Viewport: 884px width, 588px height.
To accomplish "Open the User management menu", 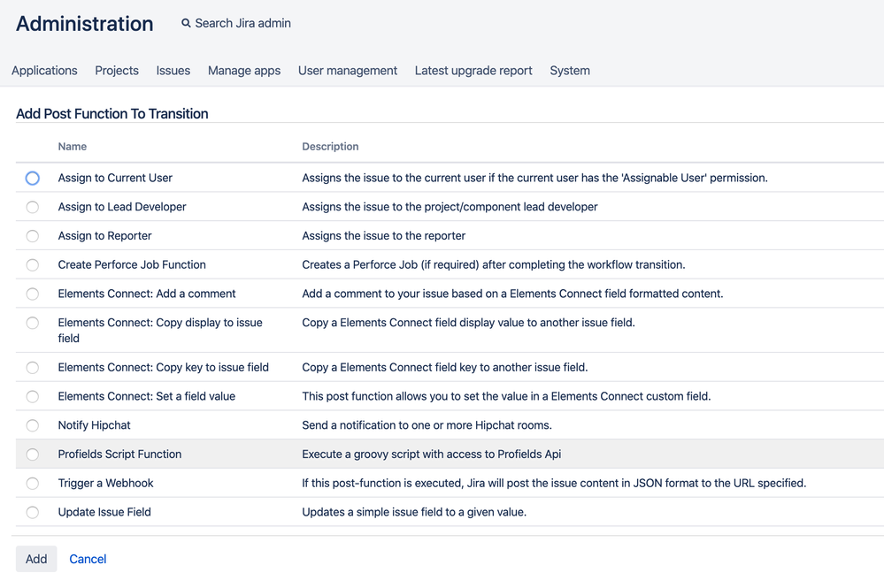I will click(347, 71).
